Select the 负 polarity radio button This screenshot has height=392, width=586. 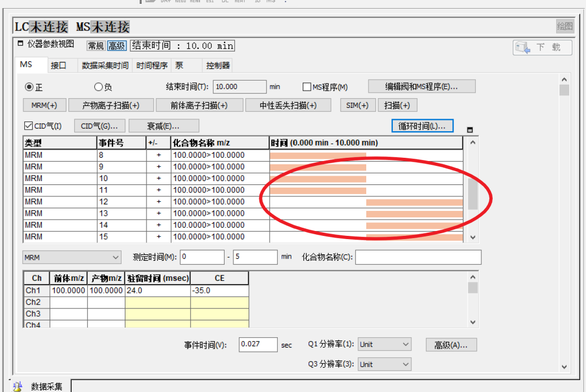point(98,87)
